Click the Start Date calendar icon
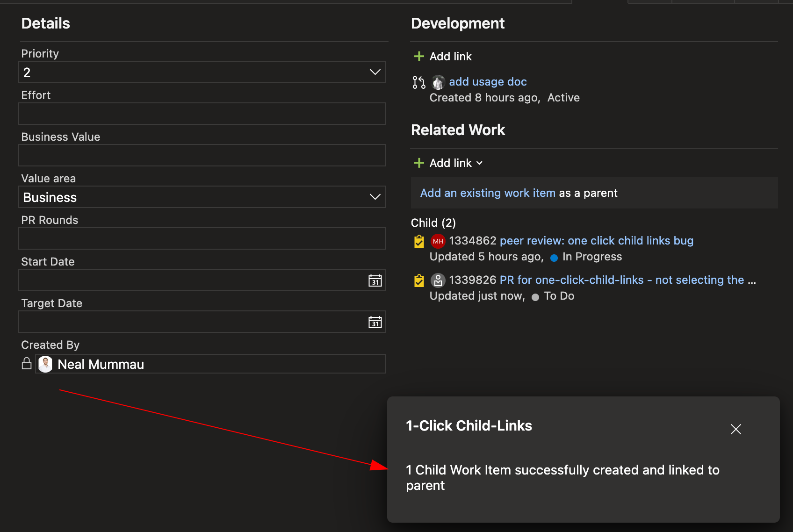The image size is (793, 532). (375, 280)
